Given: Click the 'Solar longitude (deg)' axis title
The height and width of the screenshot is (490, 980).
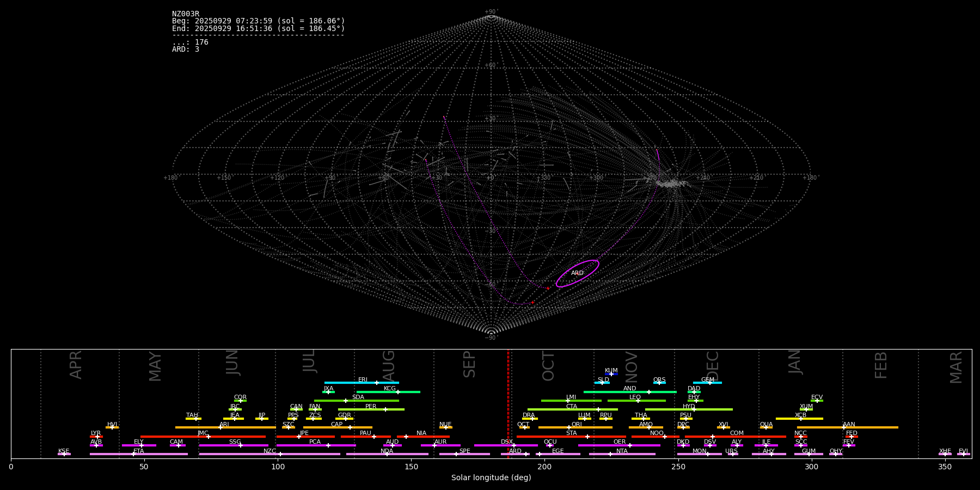Looking at the screenshot, I should [x=491, y=478].
